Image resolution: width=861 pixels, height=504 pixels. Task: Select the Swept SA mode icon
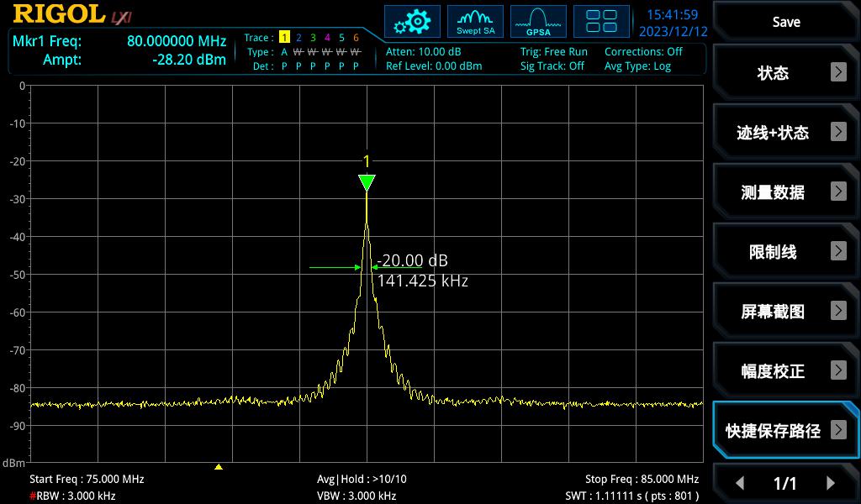475,22
